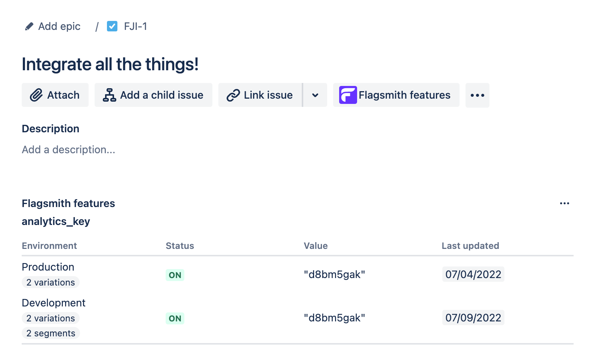Select the Environment column header
The height and width of the screenshot is (364, 605).
coord(49,246)
